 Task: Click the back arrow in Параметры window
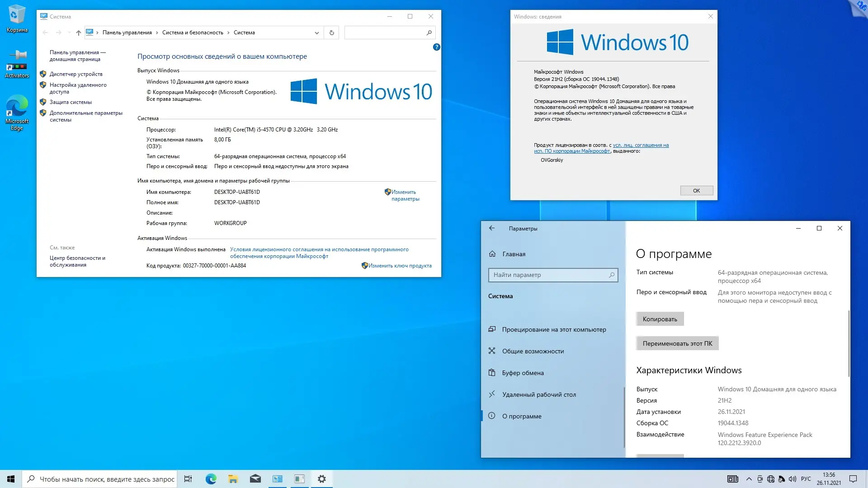(492, 228)
